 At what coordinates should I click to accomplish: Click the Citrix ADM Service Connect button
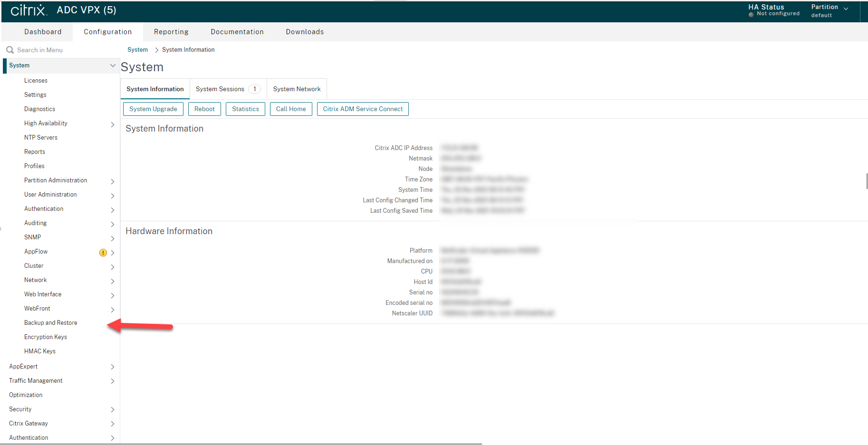363,109
